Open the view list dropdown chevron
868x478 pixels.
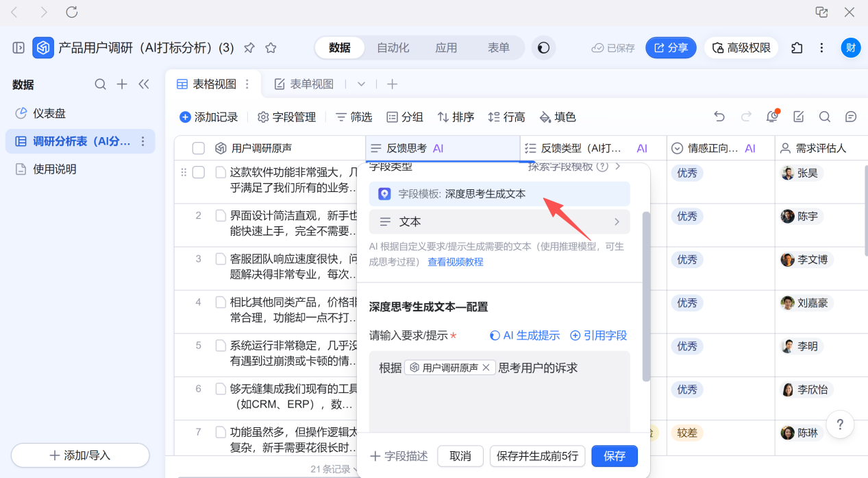pyautogui.click(x=361, y=84)
